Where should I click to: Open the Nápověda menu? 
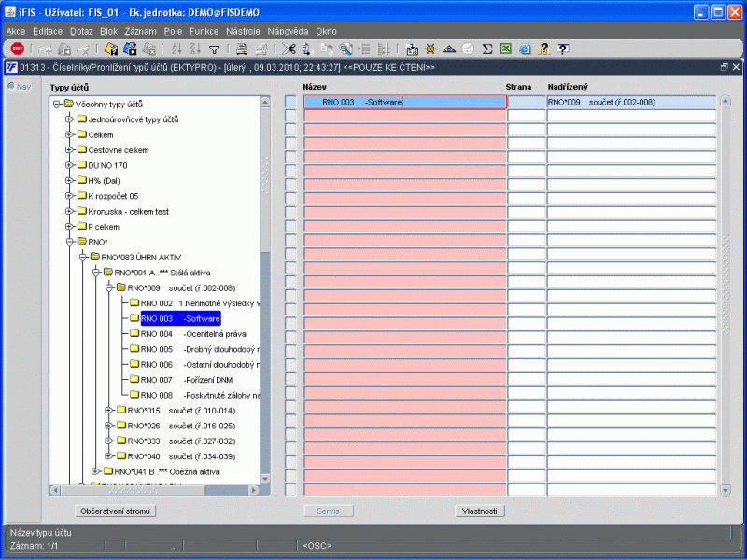pyautogui.click(x=288, y=31)
